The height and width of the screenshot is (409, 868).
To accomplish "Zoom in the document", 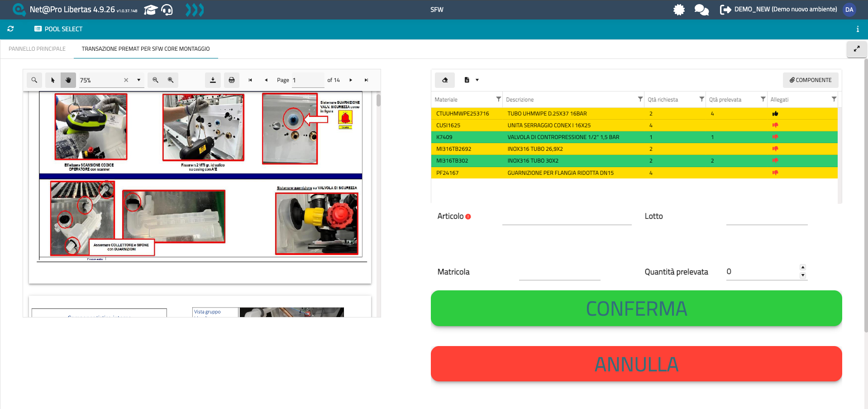I will click(x=171, y=80).
